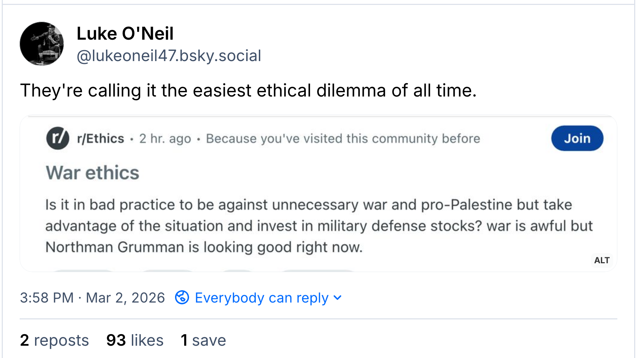Expand the reply settings chevron arrow
This screenshot has height=358, width=644.
337,298
